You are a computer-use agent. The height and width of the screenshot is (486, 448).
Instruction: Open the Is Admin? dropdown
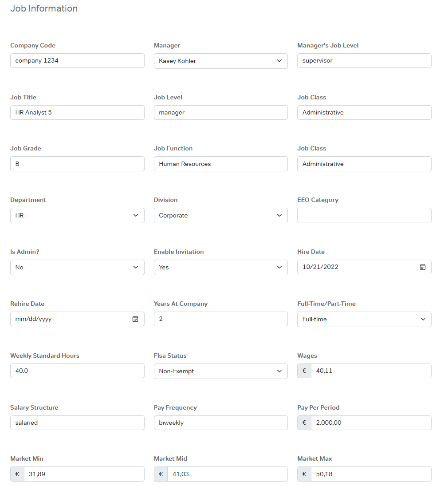[x=77, y=268]
